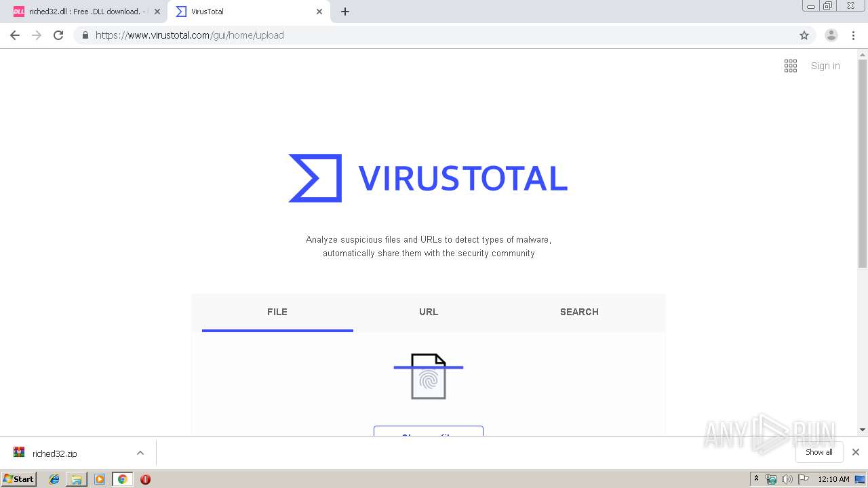Open Windows Explorer from the taskbar
This screenshot has width=868, height=488.
click(77, 479)
